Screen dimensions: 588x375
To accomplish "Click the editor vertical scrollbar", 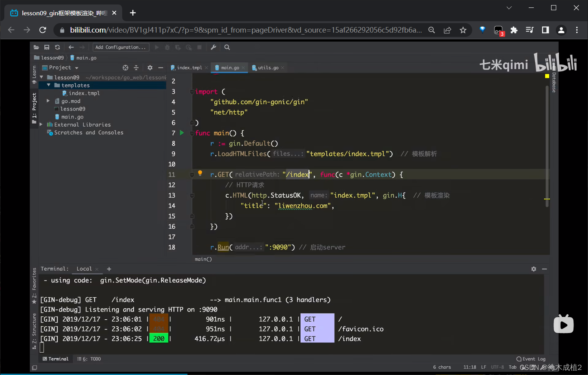I will (x=547, y=146).
